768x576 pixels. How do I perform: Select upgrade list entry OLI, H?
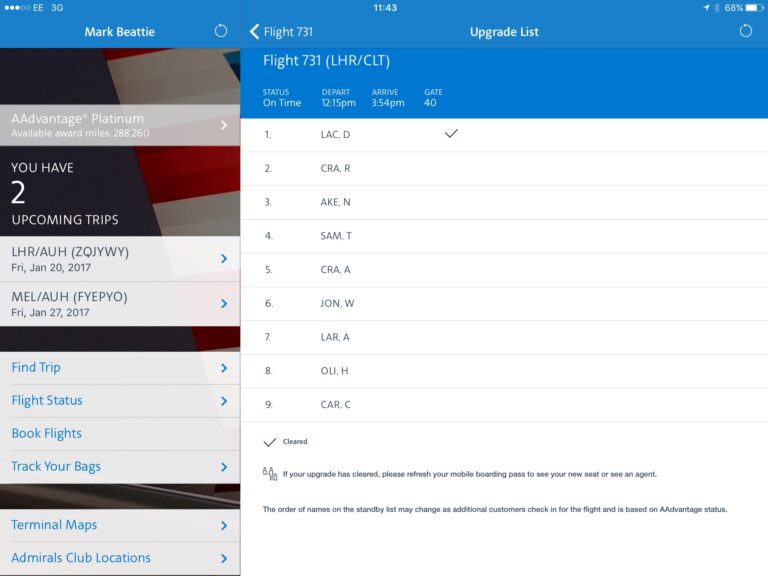(x=504, y=371)
